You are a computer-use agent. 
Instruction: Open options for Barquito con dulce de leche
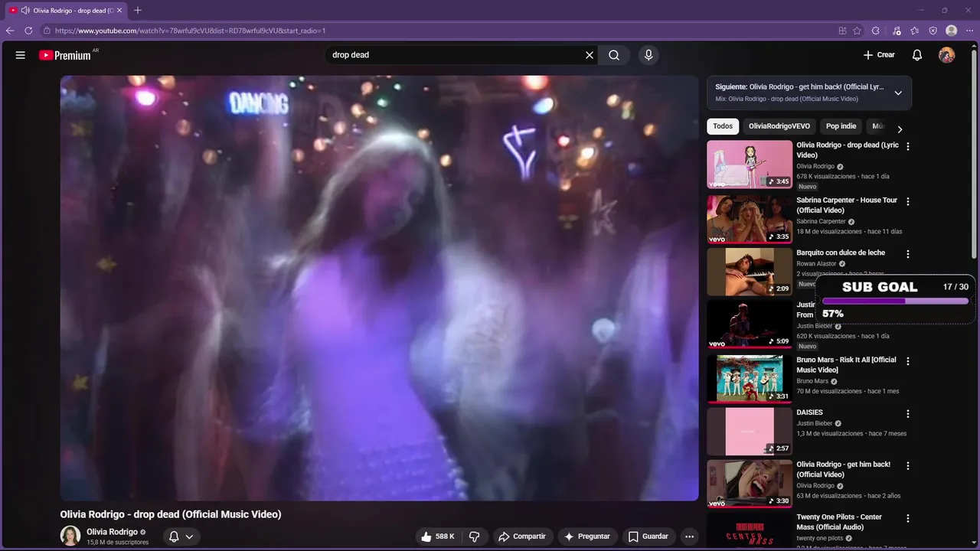click(908, 254)
